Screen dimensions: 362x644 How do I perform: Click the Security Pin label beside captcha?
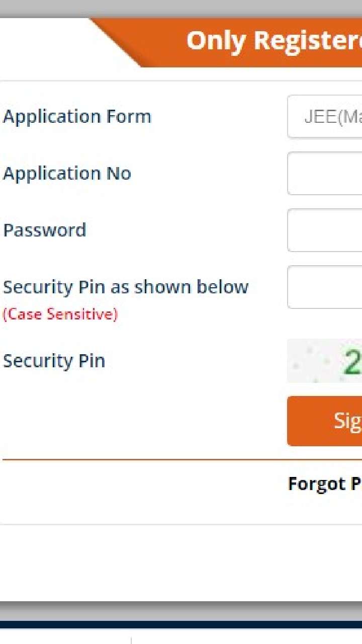click(54, 361)
